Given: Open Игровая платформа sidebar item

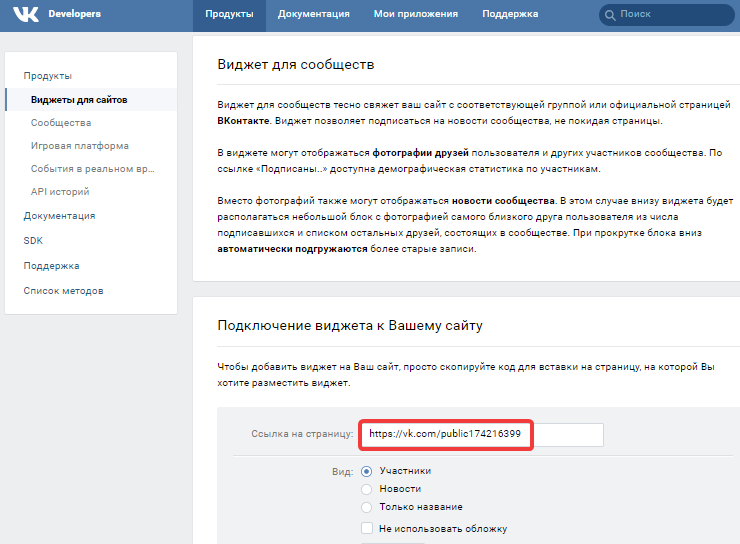Looking at the screenshot, I should click(x=80, y=146).
